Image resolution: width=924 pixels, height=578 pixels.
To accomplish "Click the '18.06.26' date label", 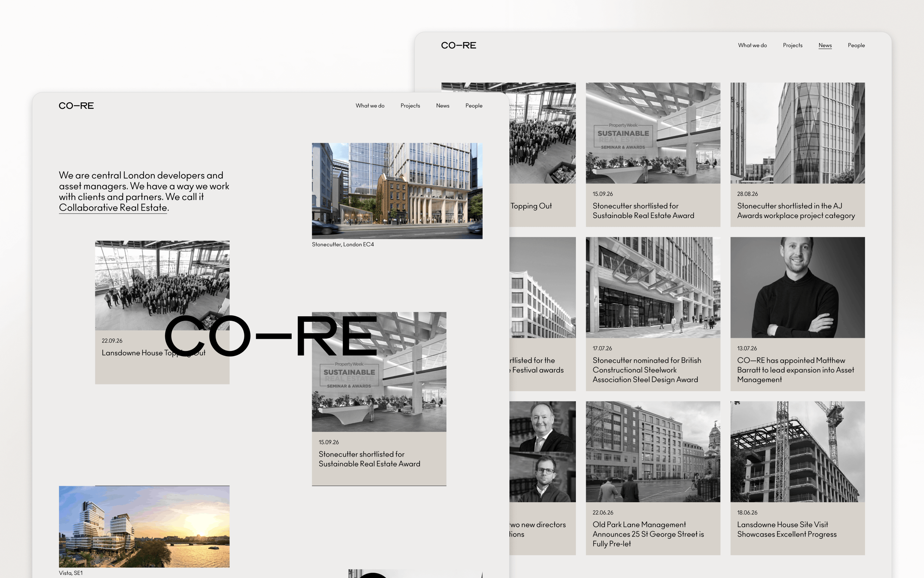I will tap(747, 512).
